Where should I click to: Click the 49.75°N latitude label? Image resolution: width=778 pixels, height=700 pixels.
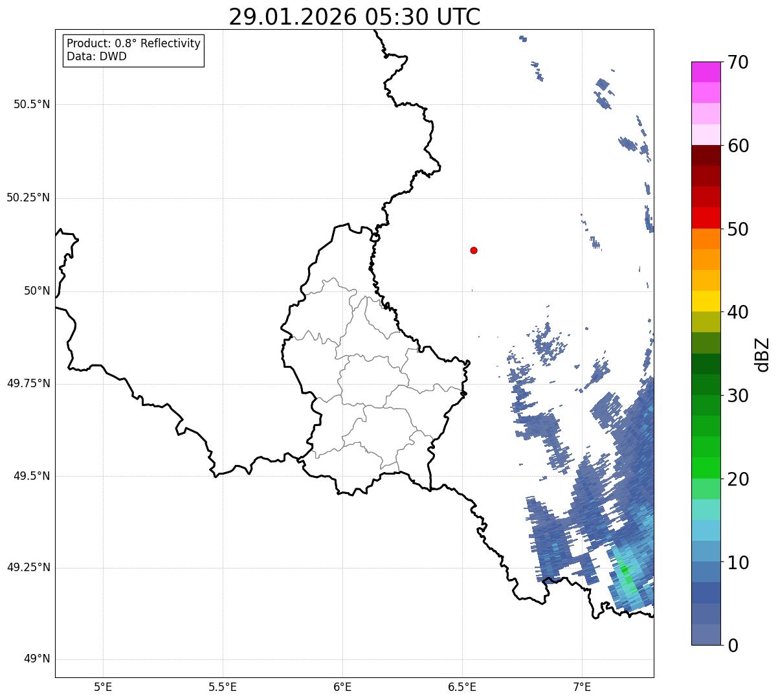click(x=28, y=383)
